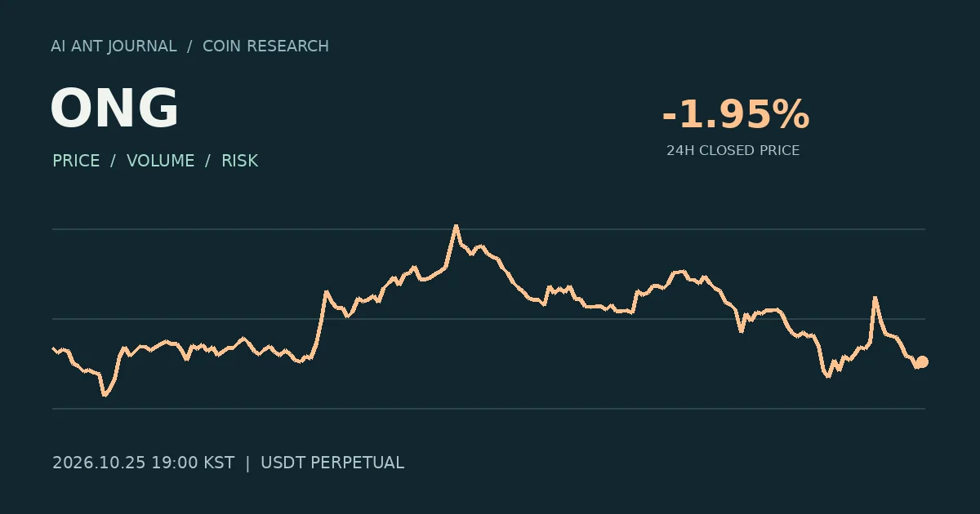This screenshot has width=980, height=514.
Task: Click the lowest dip near chart start
Action: (x=104, y=394)
